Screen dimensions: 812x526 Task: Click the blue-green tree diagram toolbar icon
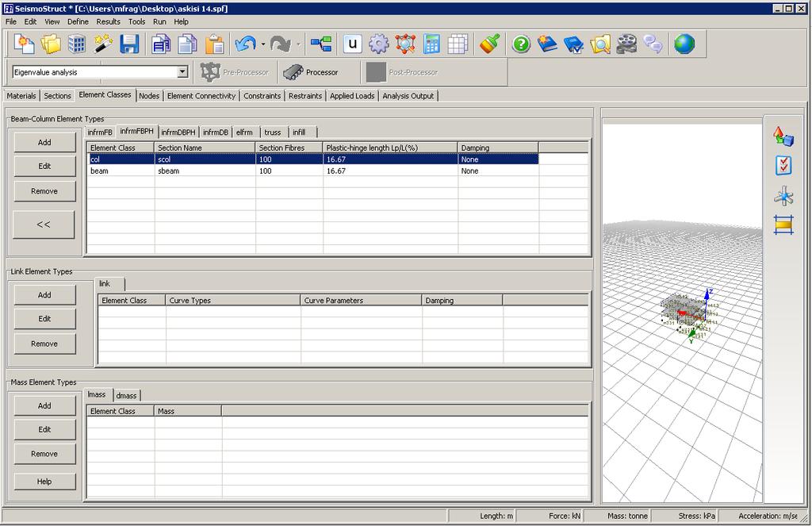coord(321,44)
